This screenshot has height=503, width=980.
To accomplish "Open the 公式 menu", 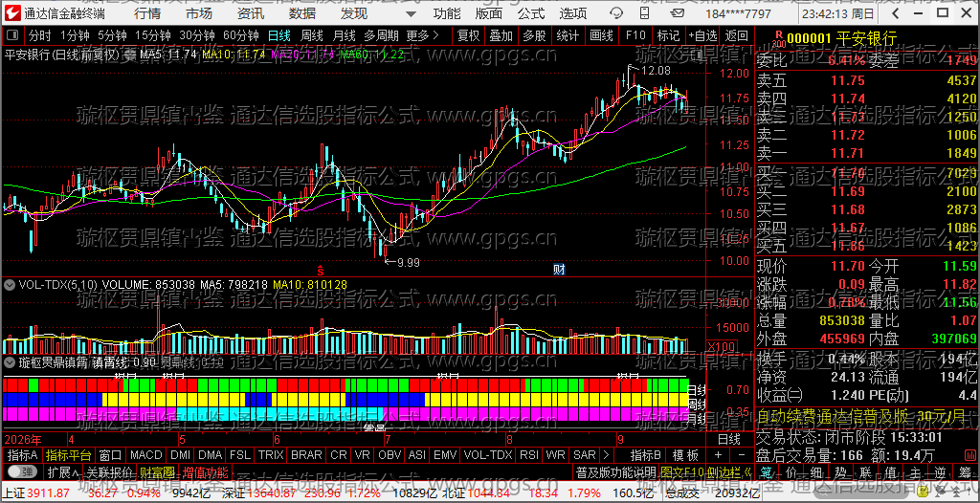I will (531, 13).
